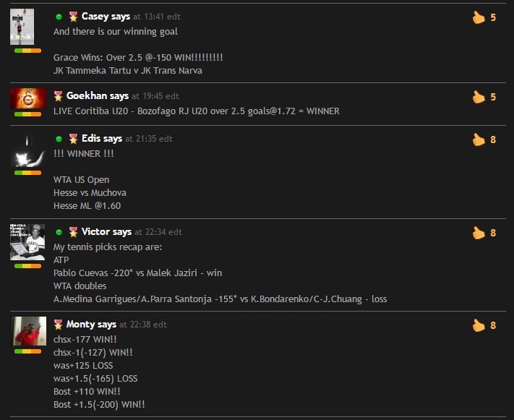Like Victor's tennis picks recap post
Screen dimensions: 514x420
(x=479, y=233)
